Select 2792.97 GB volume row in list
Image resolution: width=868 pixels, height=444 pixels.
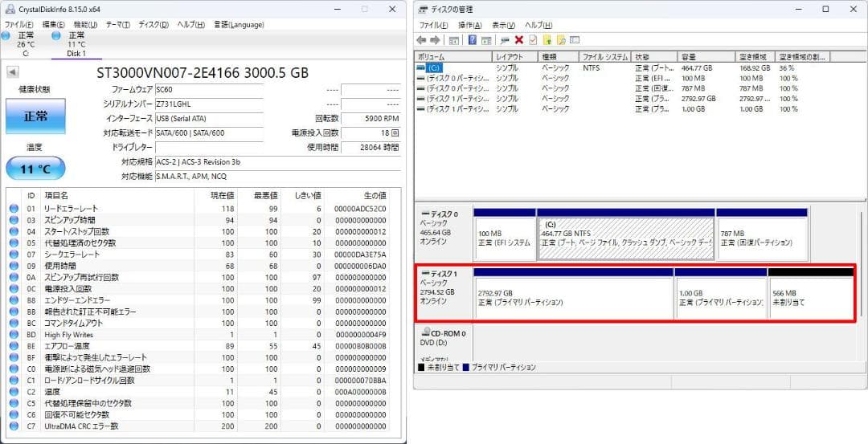click(623, 99)
